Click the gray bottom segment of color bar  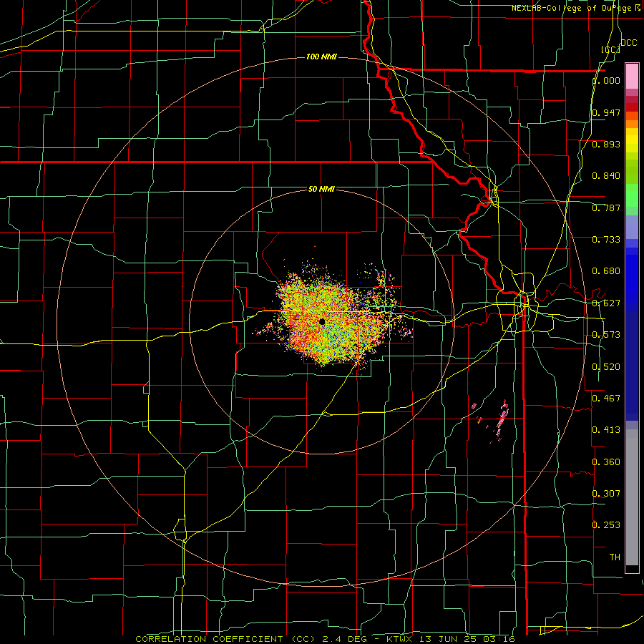(632, 497)
